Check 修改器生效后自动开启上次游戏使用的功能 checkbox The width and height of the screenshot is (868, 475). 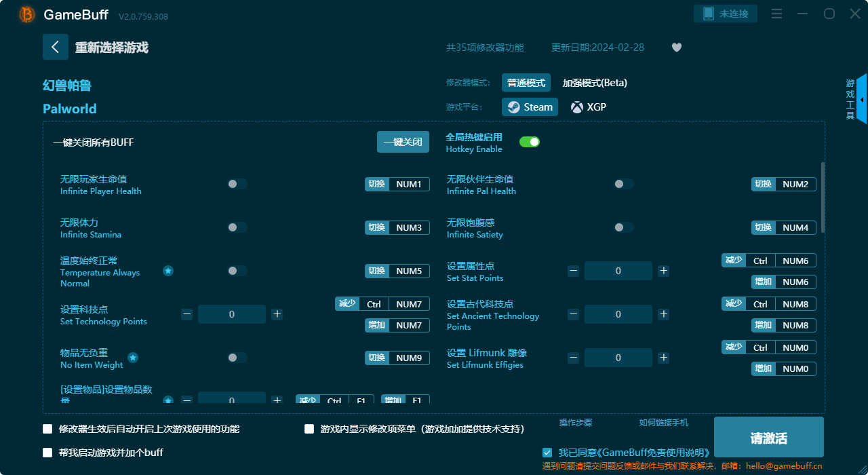47,429
